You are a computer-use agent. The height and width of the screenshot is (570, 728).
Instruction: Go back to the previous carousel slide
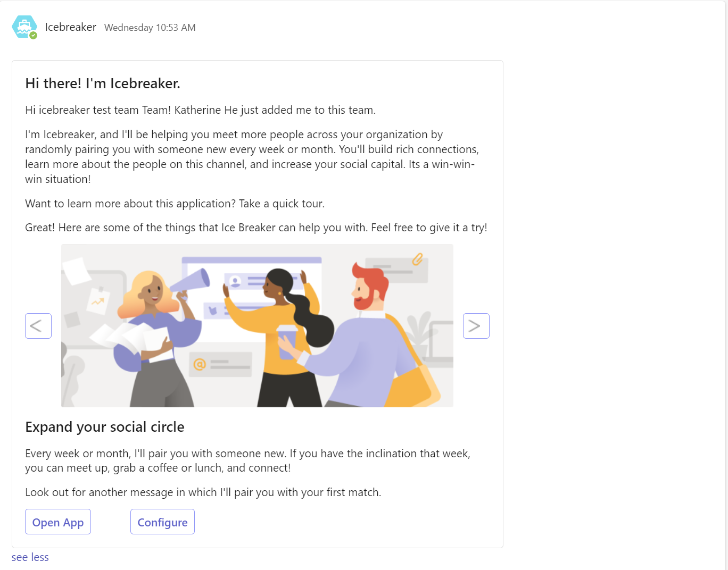click(38, 325)
